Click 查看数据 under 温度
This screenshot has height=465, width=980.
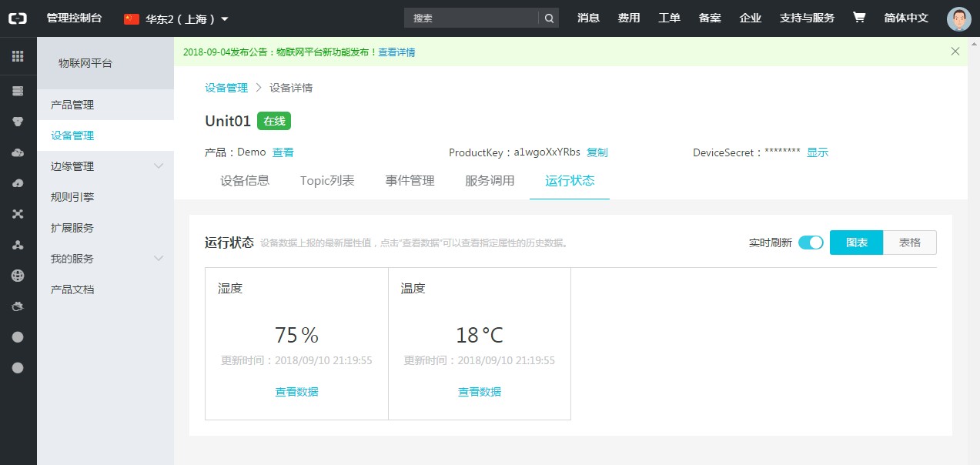479,392
